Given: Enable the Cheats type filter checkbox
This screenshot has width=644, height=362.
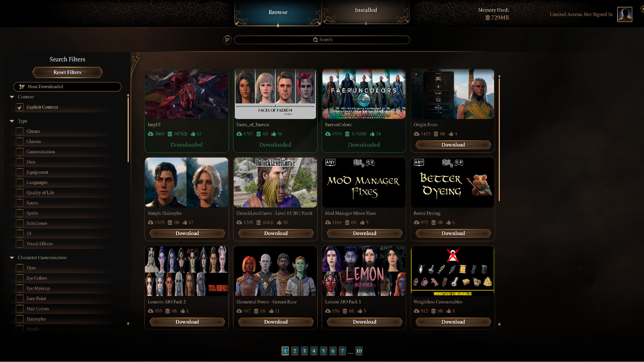Looking at the screenshot, I should 20,131.
